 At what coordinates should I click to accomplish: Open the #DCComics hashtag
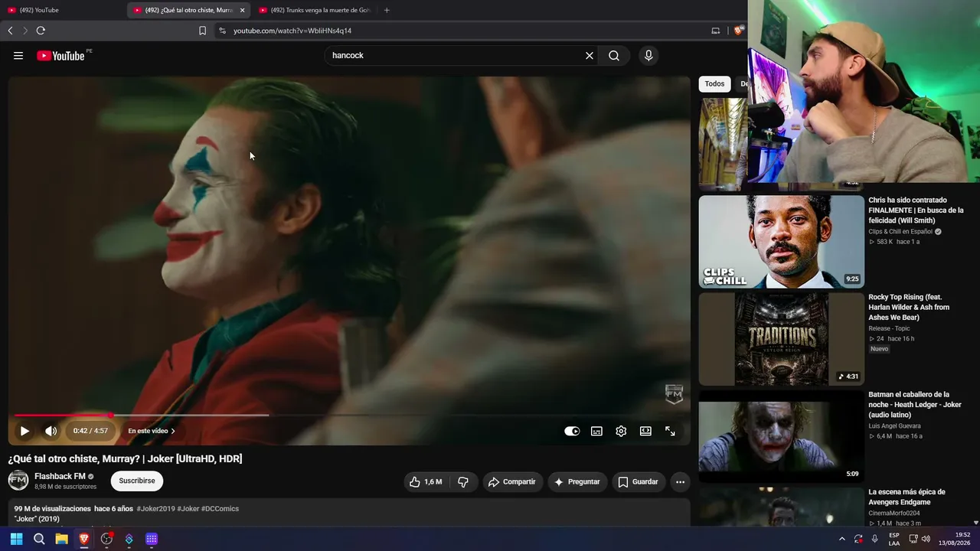click(220, 509)
